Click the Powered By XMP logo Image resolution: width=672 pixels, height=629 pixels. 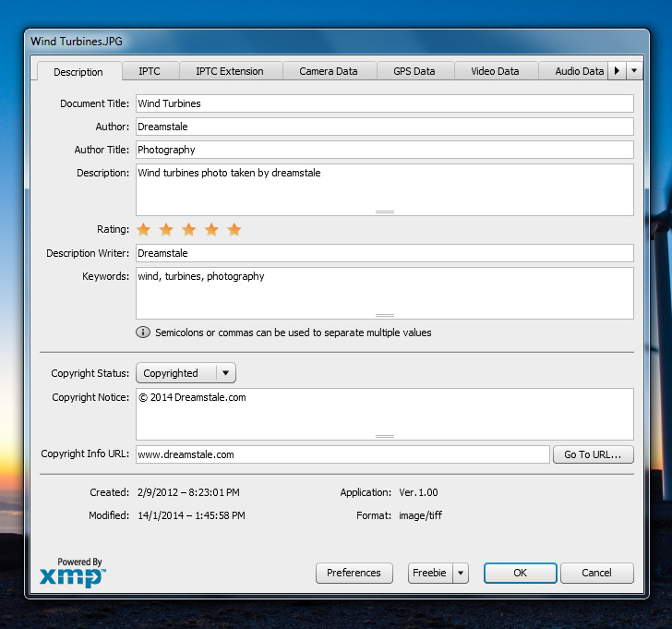click(x=73, y=573)
